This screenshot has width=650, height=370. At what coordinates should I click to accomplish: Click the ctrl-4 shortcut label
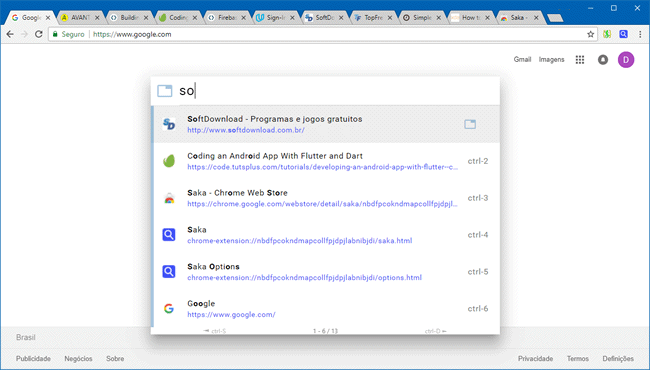[478, 235]
